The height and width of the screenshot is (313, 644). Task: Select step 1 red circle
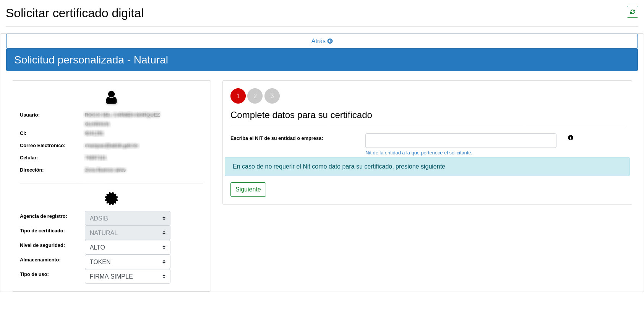pyautogui.click(x=238, y=96)
